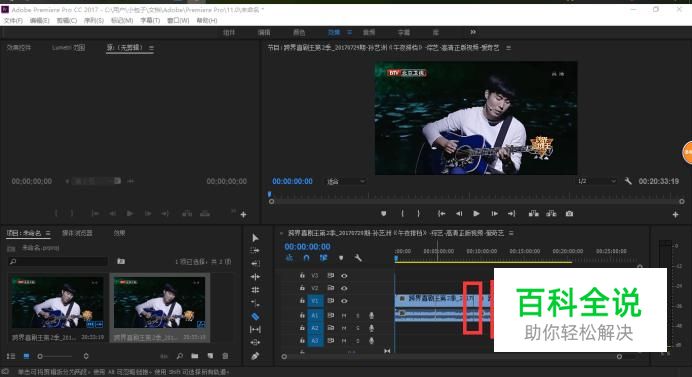692x377 pixels.
Task: Toggle V2 track output eye
Action: tap(344, 288)
